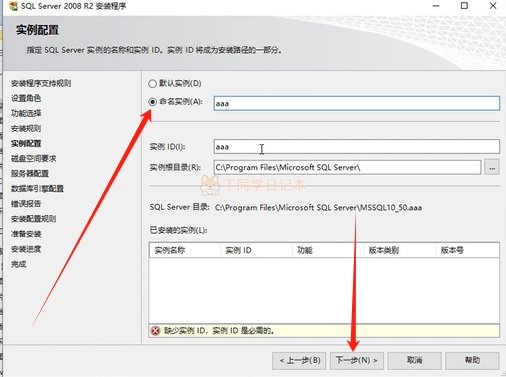
Task: Select 服务器配置 in the step list
Action: (30, 174)
